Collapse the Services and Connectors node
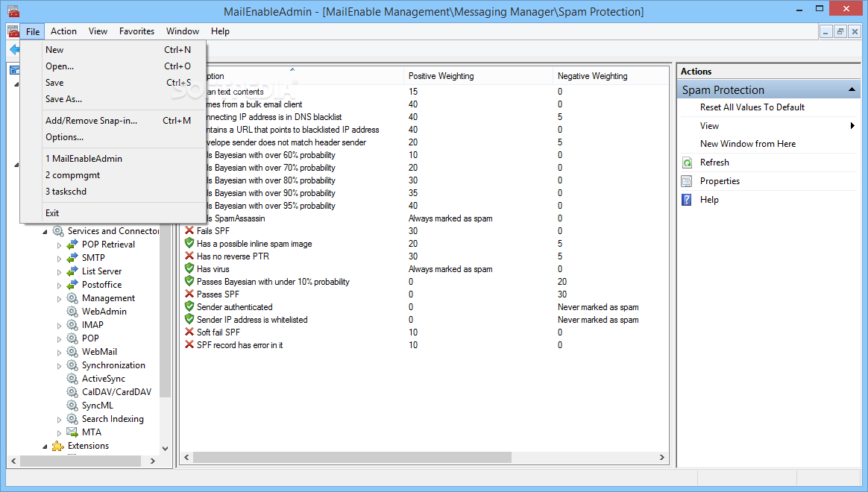This screenshot has height=492, width=868. [45, 232]
